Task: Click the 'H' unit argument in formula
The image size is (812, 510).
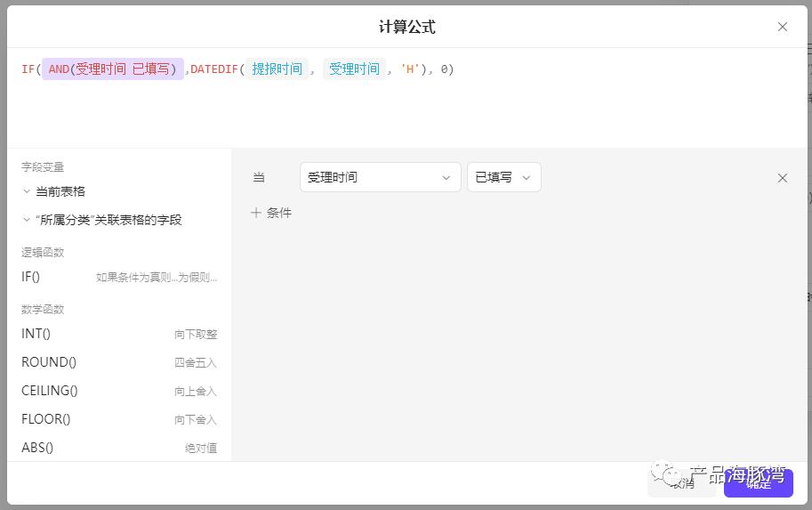Action: pyautogui.click(x=410, y=69)
